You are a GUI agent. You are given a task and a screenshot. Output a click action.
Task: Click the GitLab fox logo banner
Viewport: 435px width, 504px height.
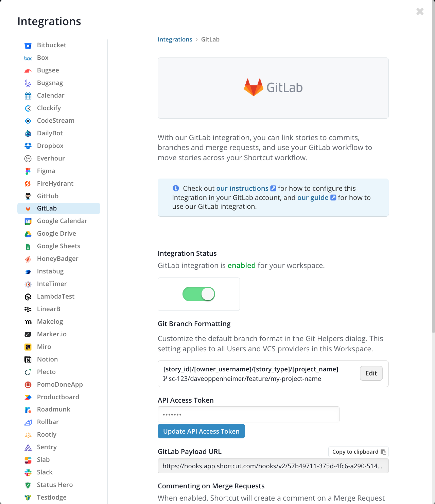[x=273, y=88]
